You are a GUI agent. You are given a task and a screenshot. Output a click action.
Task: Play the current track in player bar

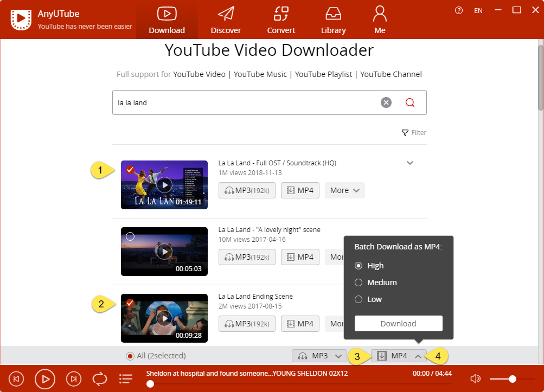coord(45,379)
